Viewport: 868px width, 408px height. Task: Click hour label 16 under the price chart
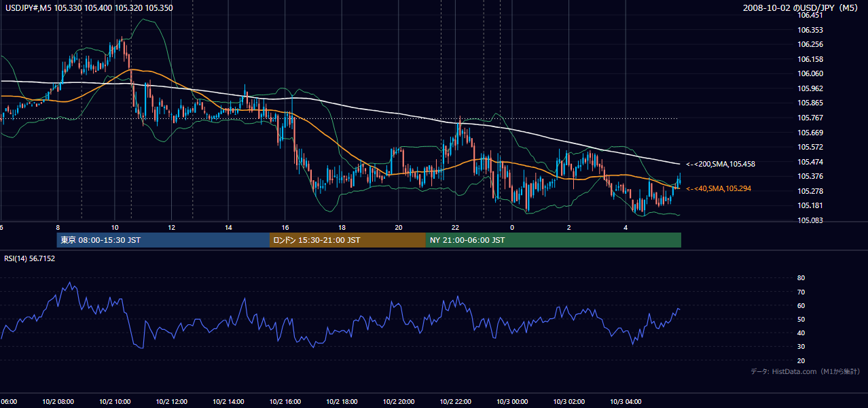tap(285, 227)
